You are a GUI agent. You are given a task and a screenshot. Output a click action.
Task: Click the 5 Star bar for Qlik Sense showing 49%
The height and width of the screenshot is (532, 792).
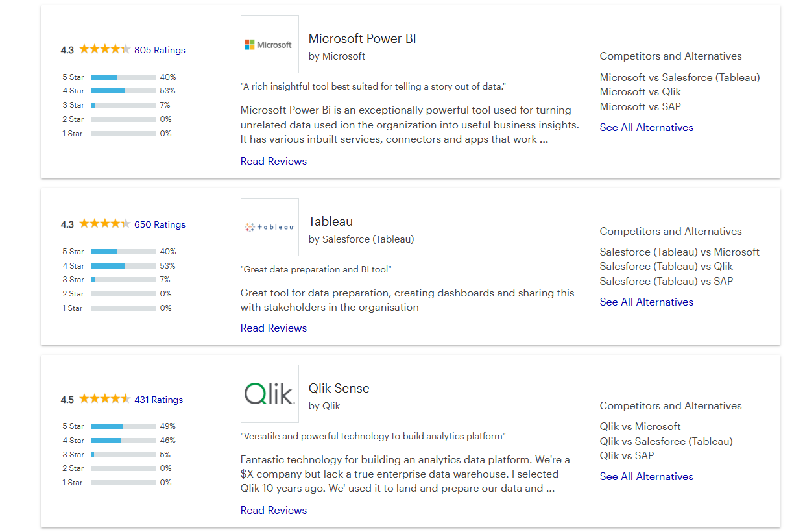click(123, 426)
